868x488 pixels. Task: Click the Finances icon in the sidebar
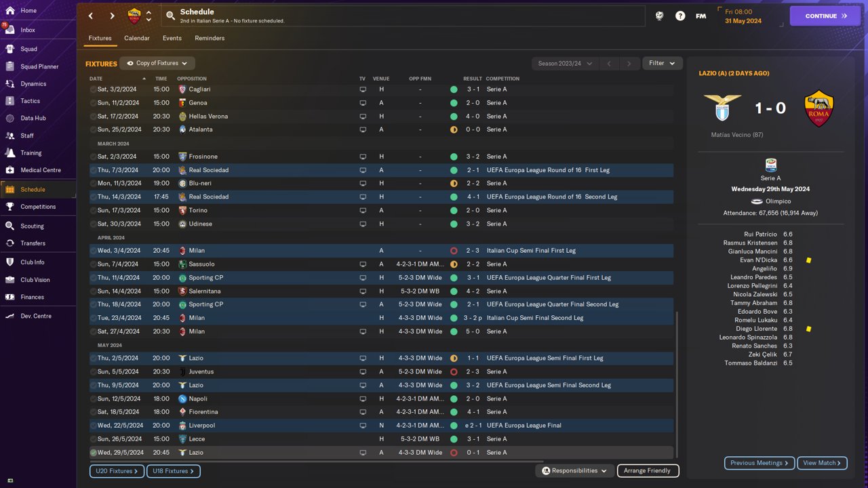(9, 297)
